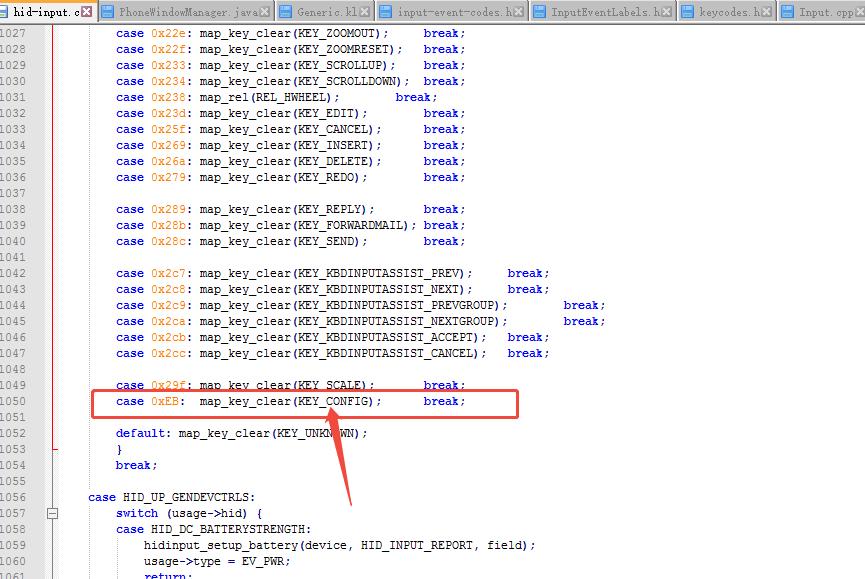Screen dimensions: 865x579
Task: Close the hid-input.c tab
Action: pos(87,12)
